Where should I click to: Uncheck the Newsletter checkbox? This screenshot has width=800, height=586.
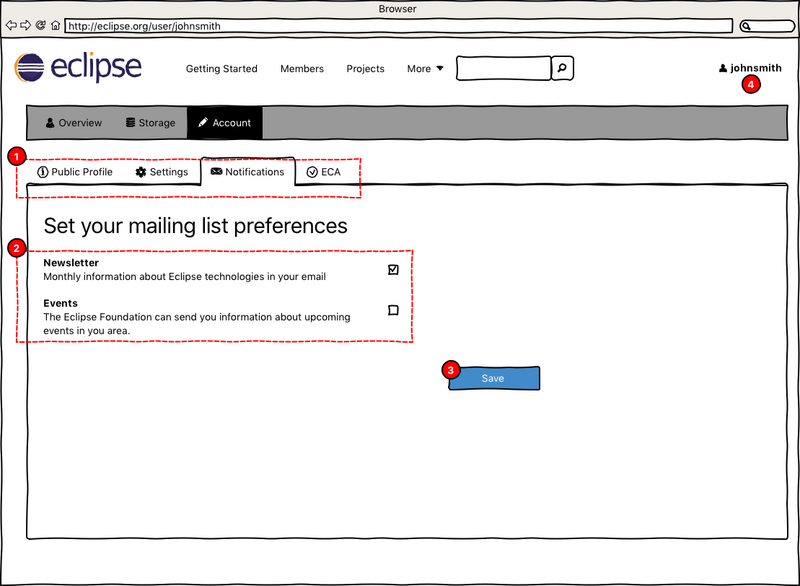click(x=393, y=269)
